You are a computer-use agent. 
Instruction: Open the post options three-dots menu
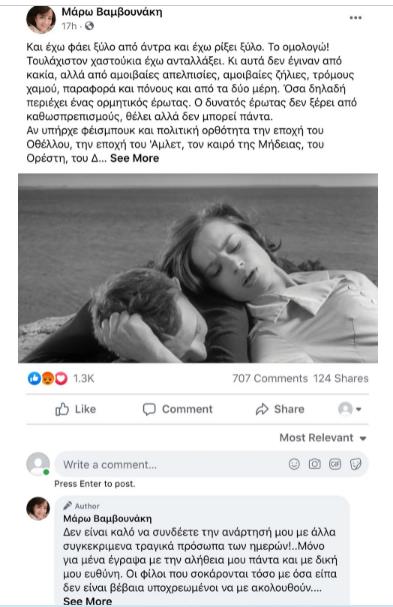355,18
